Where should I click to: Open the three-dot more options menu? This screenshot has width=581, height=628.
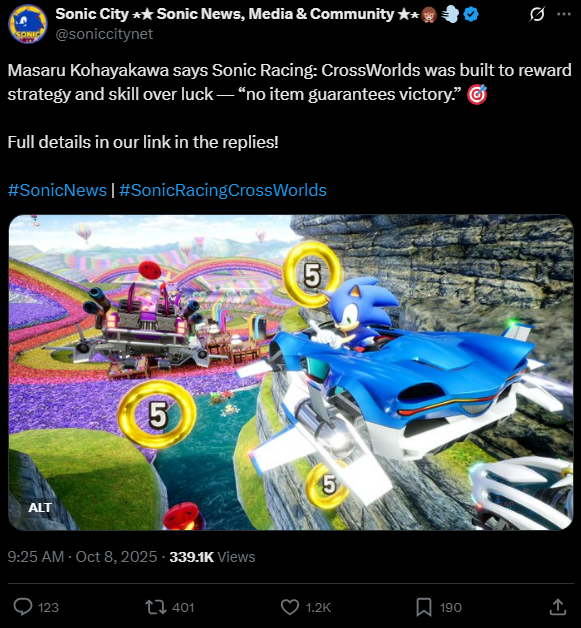pyautogui.click(x=564, y=14)
